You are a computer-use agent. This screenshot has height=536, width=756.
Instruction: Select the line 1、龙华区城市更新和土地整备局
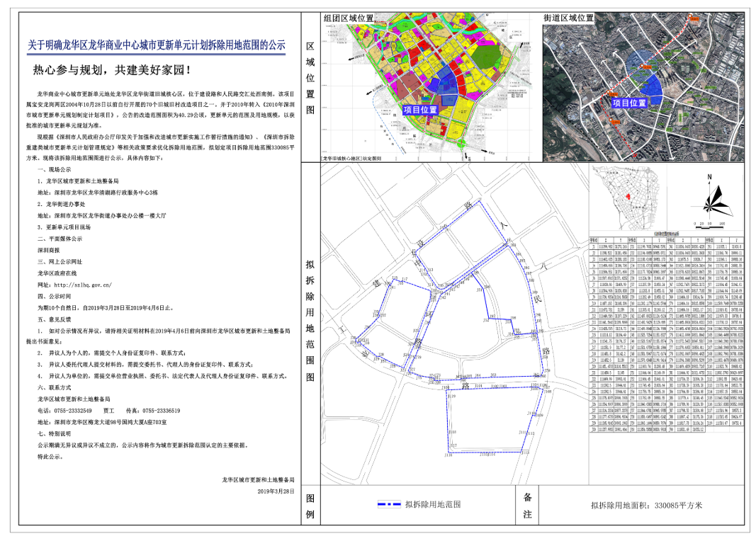[78, 181]
